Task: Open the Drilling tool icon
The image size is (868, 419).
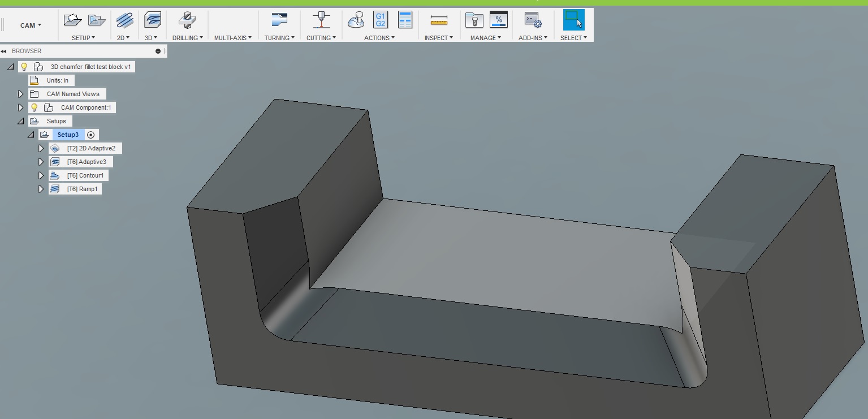Action: point(186,20)
